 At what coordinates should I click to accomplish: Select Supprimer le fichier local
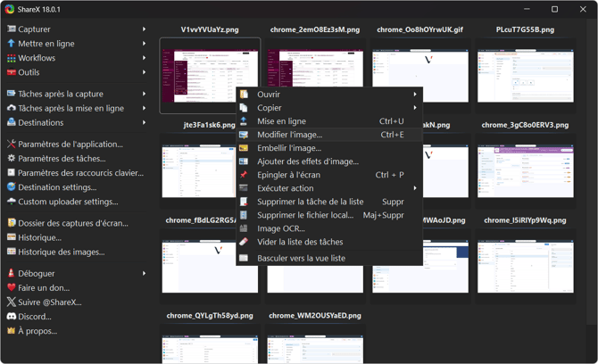(x=329, y=215)
